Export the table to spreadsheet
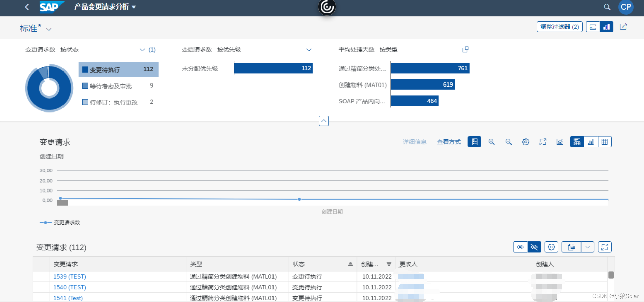Viewport: 644px width, 302px height. tap(571, 247)
